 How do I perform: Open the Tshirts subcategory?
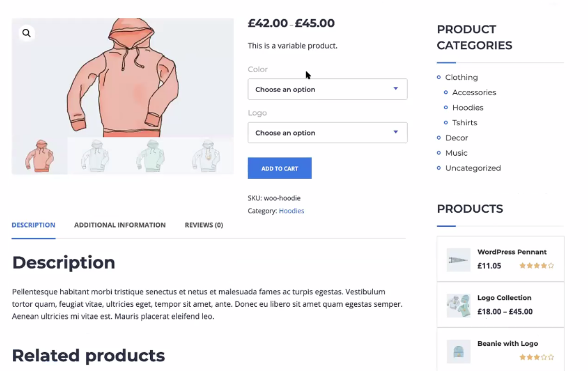point(464,123)
